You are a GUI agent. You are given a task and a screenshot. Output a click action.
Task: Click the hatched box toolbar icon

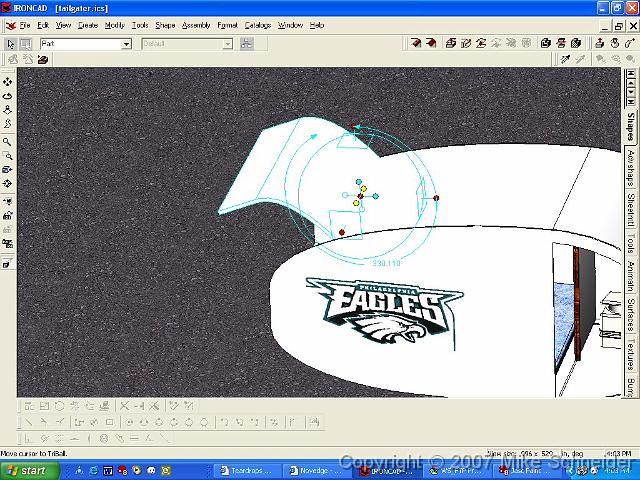[x=576, y=43]
